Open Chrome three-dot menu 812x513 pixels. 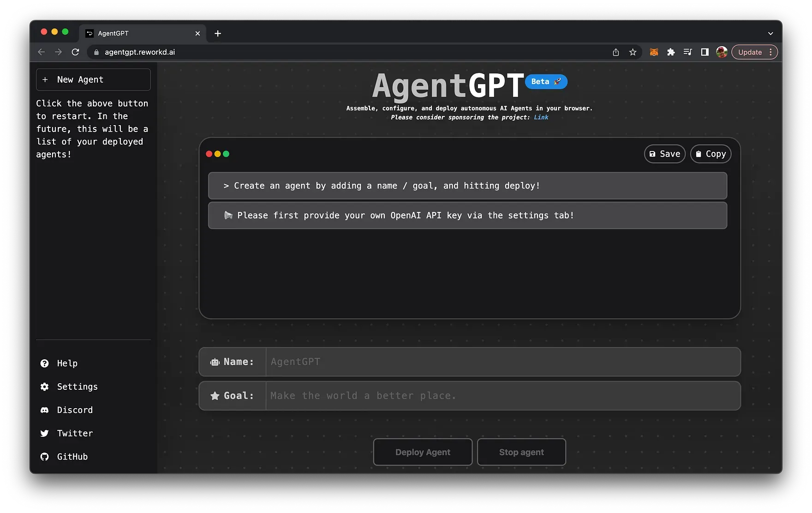tap(770, 52)
